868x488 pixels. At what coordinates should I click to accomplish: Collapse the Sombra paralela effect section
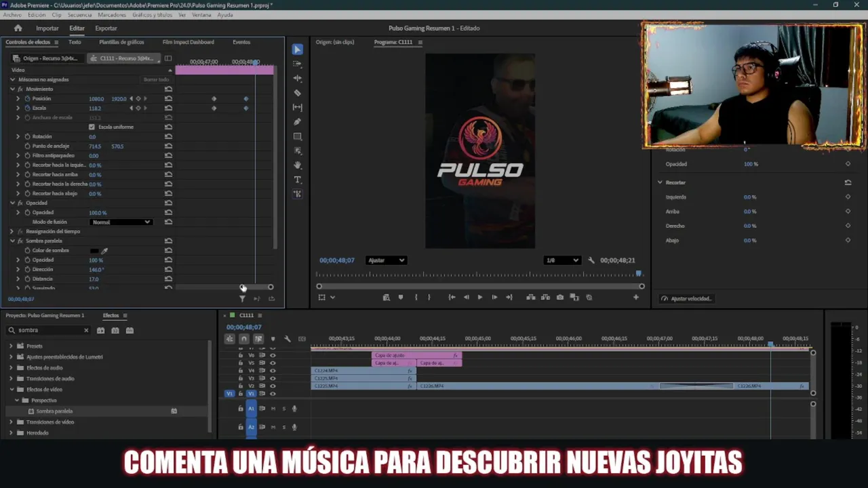12,241
